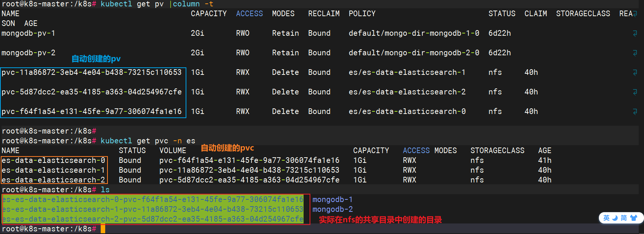Click es/es-data-elasticsearch-0 claim text
The image size is (644, 234).
(x=407, y=111)
